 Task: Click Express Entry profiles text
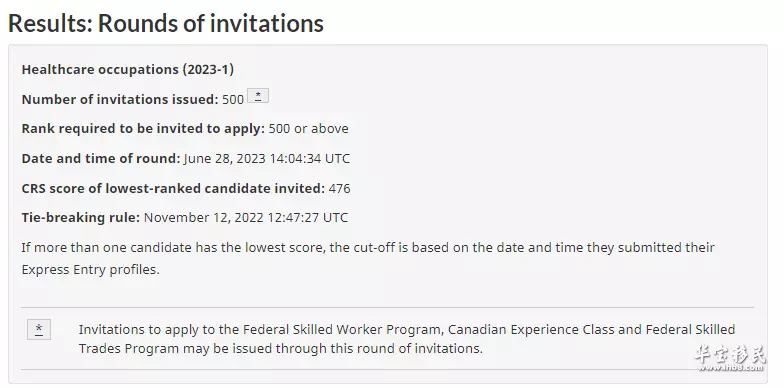point(90,270)
